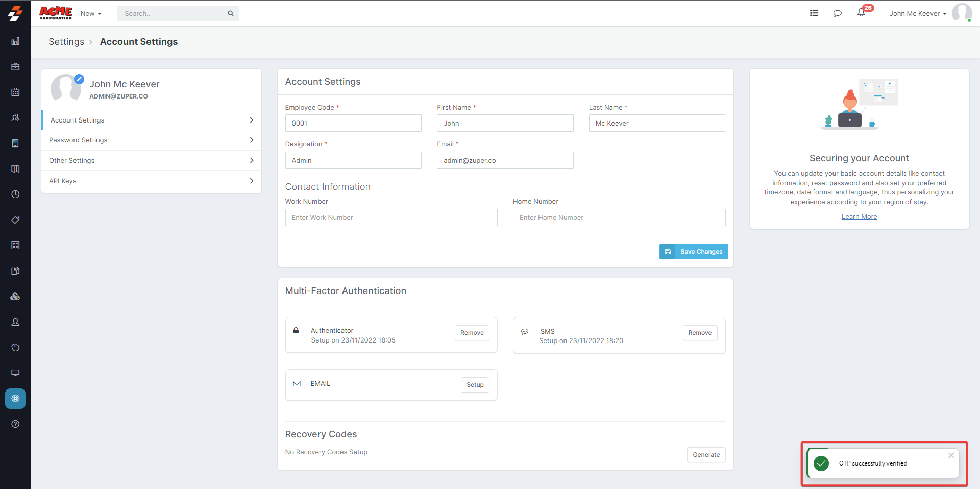Click the calendar icon in sidebar

click(15, 92)
